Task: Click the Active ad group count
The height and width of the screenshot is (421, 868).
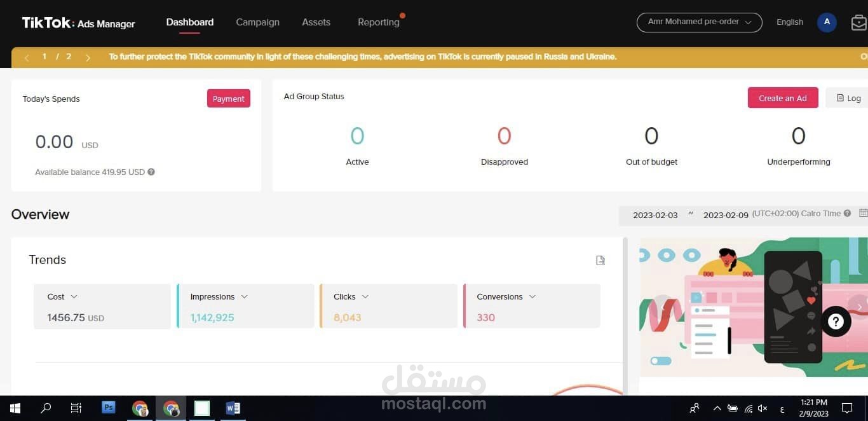Action: [357, 136]
